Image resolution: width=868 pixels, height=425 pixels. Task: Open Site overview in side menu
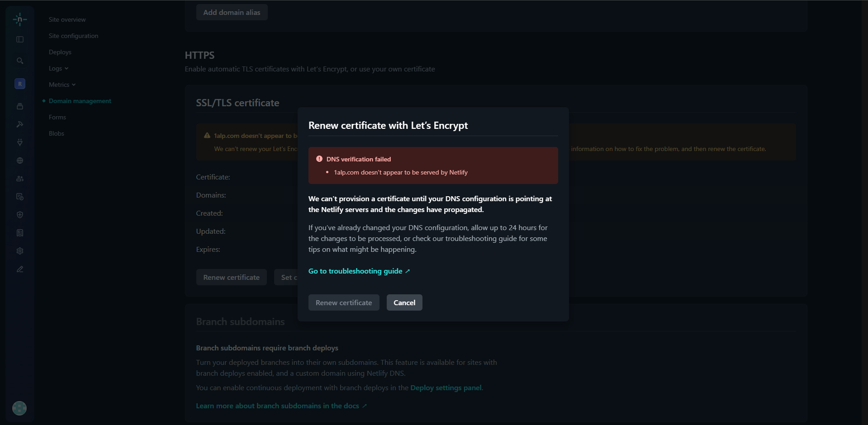pos(67,19)
